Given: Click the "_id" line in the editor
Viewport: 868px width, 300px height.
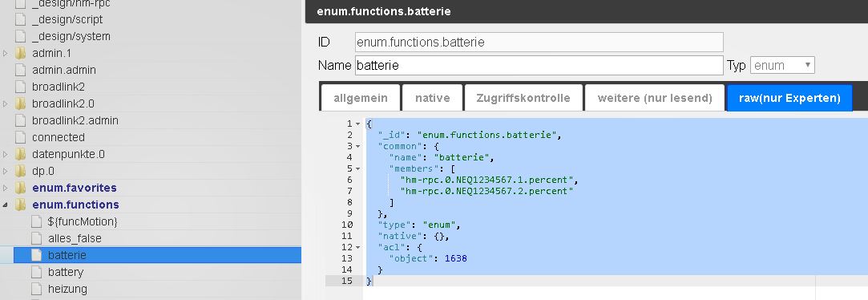Looking at the screenshot, I should (470, 135).
